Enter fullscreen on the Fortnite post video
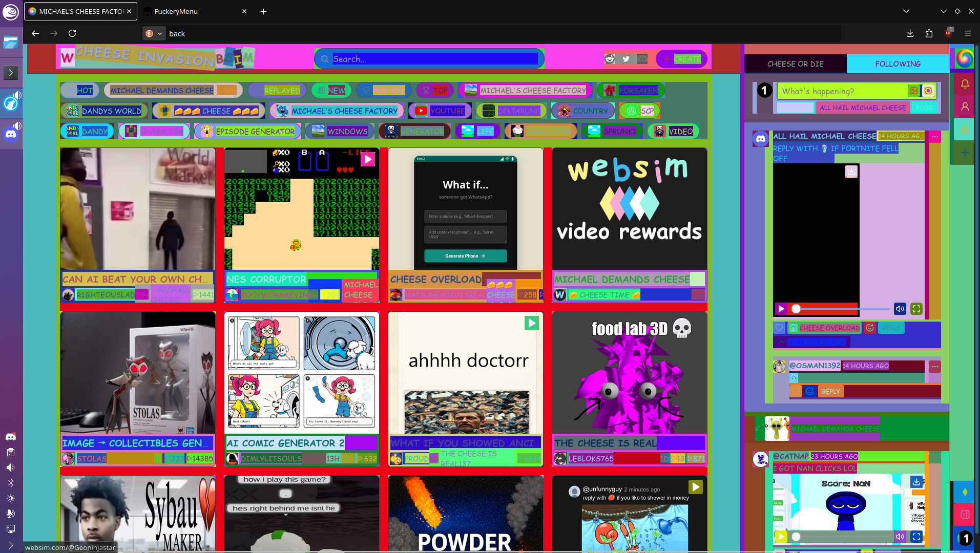980x553 pixels. 916,309
